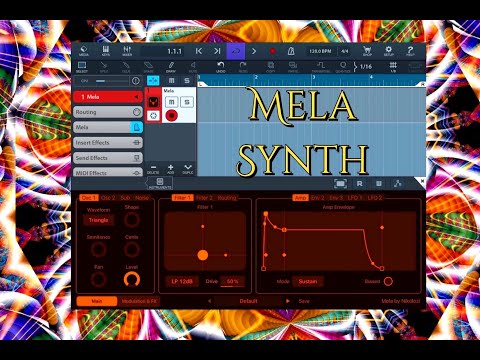480x360 pixels.
Task: Choose the Erase tool
Action: tap(148, 67)
